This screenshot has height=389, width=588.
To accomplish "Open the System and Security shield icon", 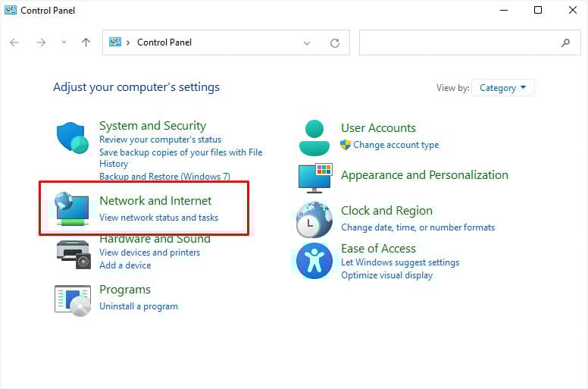I will [73, 138].
